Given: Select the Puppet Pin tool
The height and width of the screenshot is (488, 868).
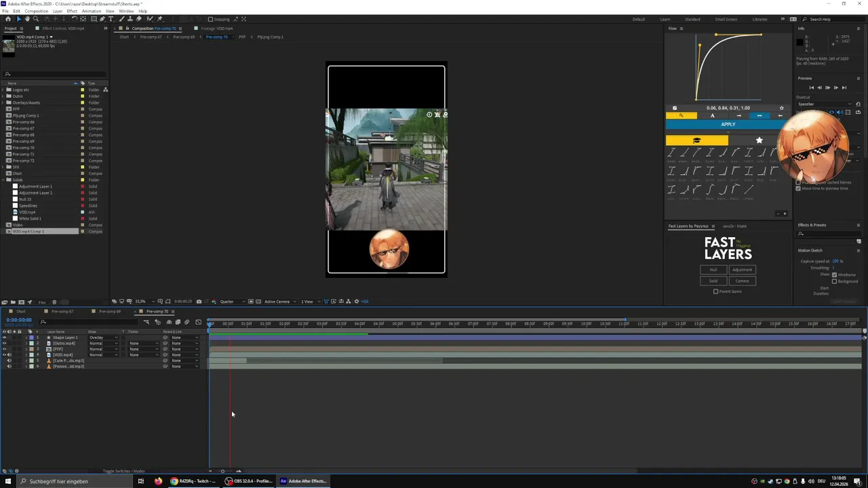Looking at the screenshot, I should [160, 19].
